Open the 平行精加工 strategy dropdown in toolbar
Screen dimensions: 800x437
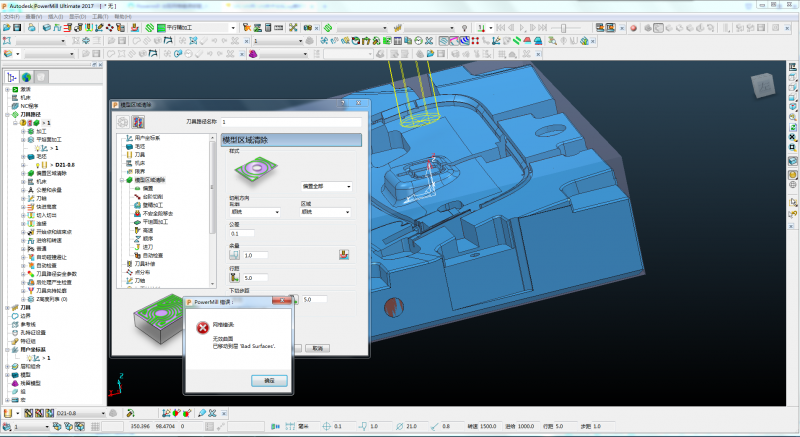[233, 28]
